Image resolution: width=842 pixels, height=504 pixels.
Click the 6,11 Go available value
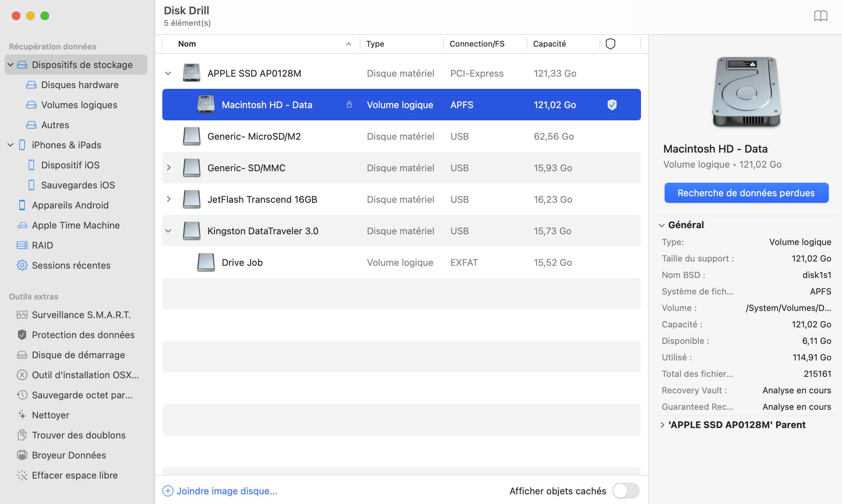click(x=817, y=341)
